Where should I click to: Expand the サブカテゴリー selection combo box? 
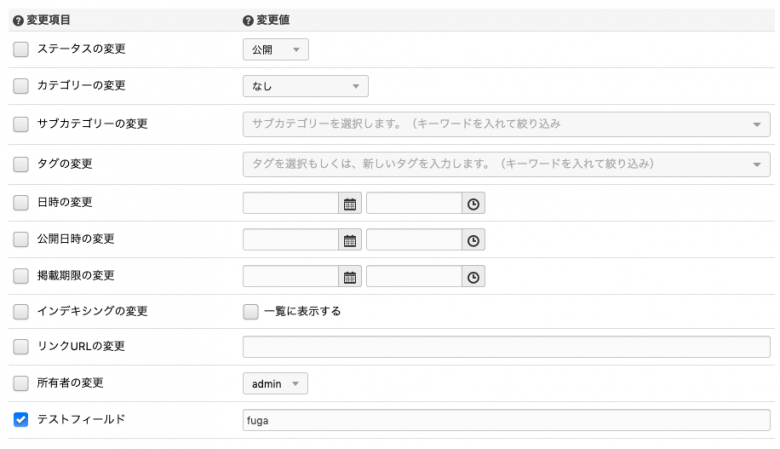(506, 124)
